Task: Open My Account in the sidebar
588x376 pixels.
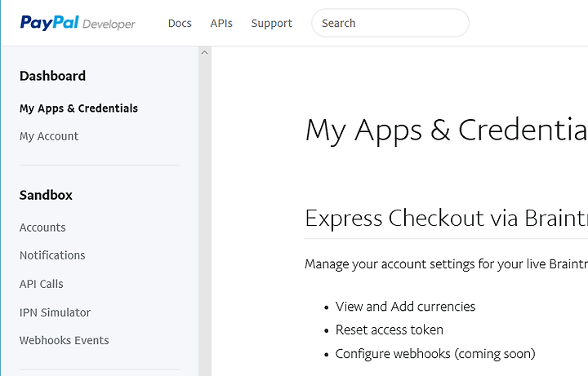Action: 49,136
